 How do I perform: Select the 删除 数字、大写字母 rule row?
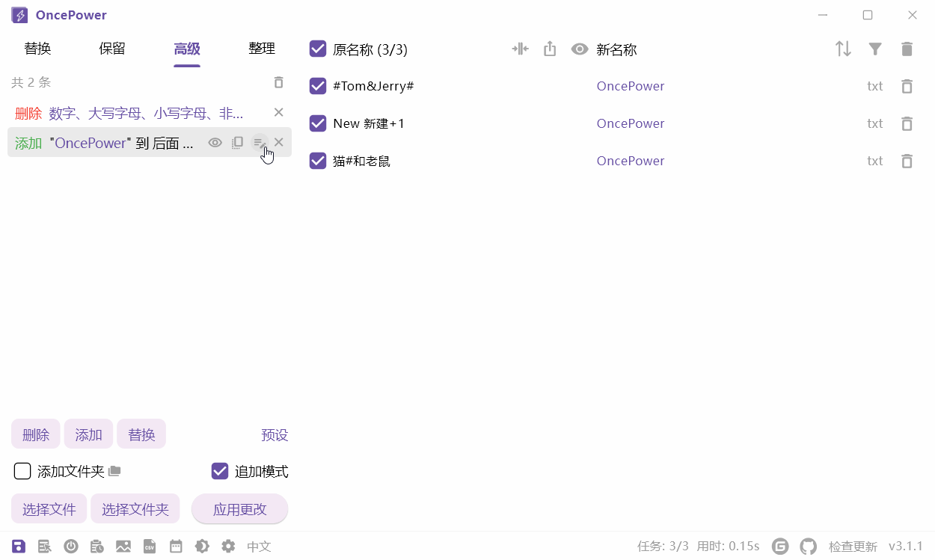point(150,113)
